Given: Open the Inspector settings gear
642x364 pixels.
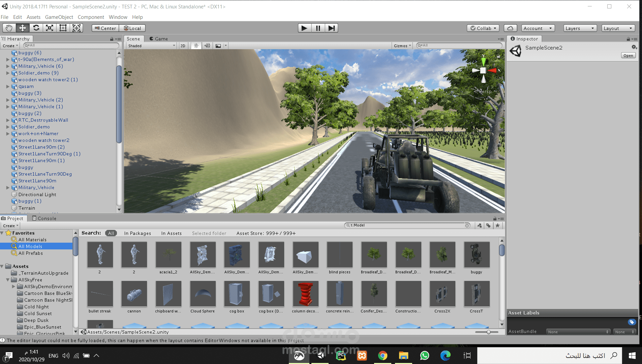Looking at the screenshot, I should click(x=634, y=47).
